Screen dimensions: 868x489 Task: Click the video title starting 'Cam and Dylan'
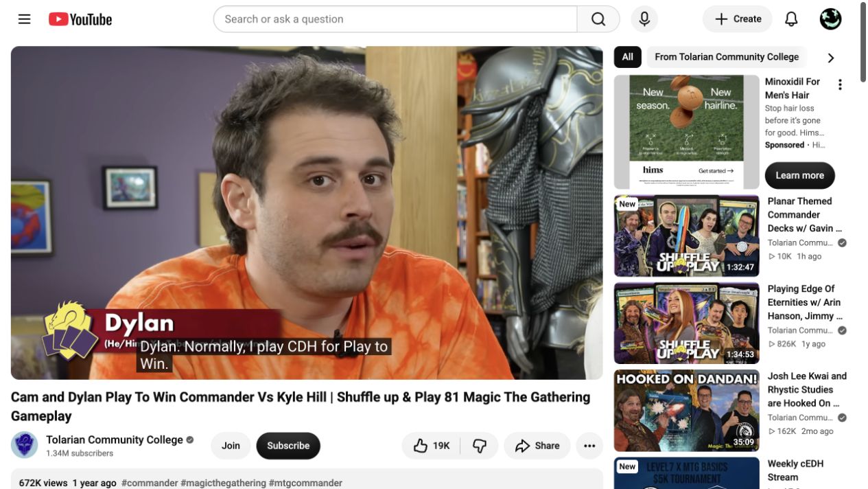[301, 407]
